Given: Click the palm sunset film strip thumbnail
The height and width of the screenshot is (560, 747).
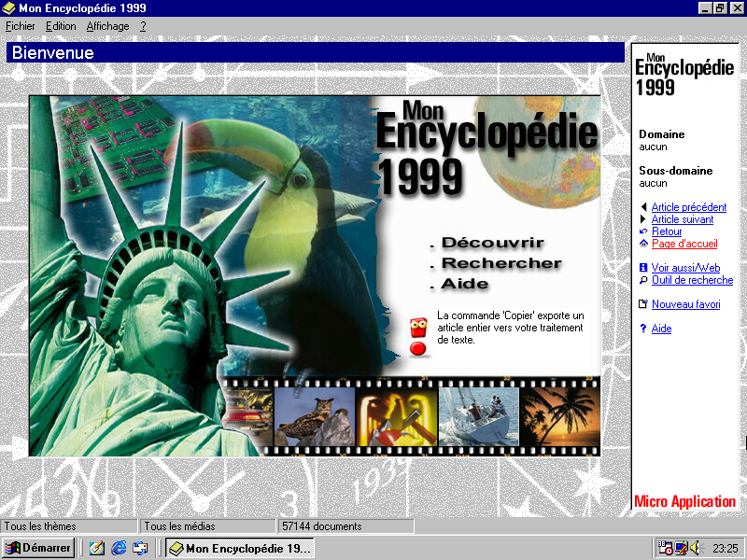Looking at the screenshot, I should pos(559,416).
